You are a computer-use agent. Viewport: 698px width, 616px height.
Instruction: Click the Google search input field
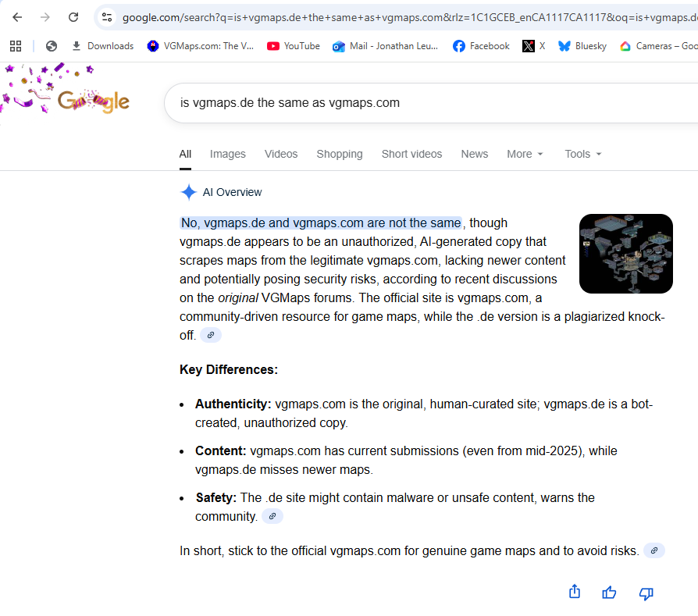[x=429, y=102]
